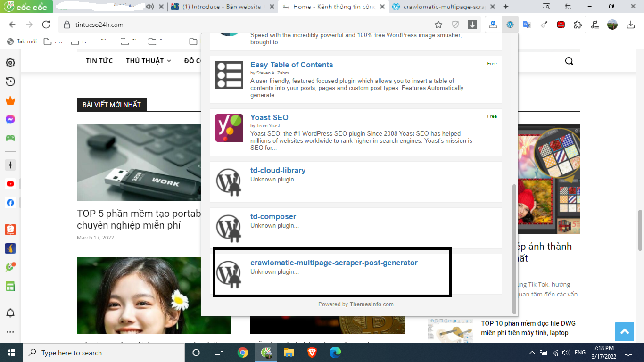Open the td-composer plugin link
This screenshot has width=644, height=362.
273,216
